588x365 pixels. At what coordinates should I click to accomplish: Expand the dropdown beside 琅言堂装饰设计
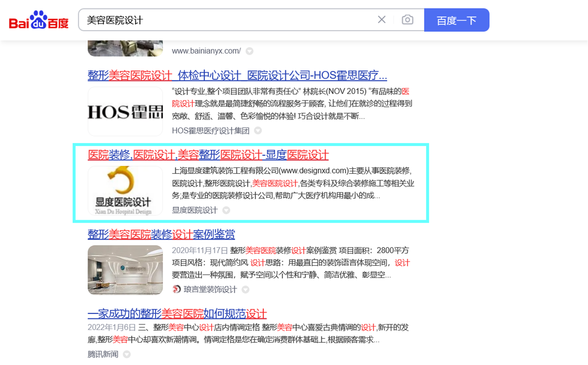(x=245, y=290)
